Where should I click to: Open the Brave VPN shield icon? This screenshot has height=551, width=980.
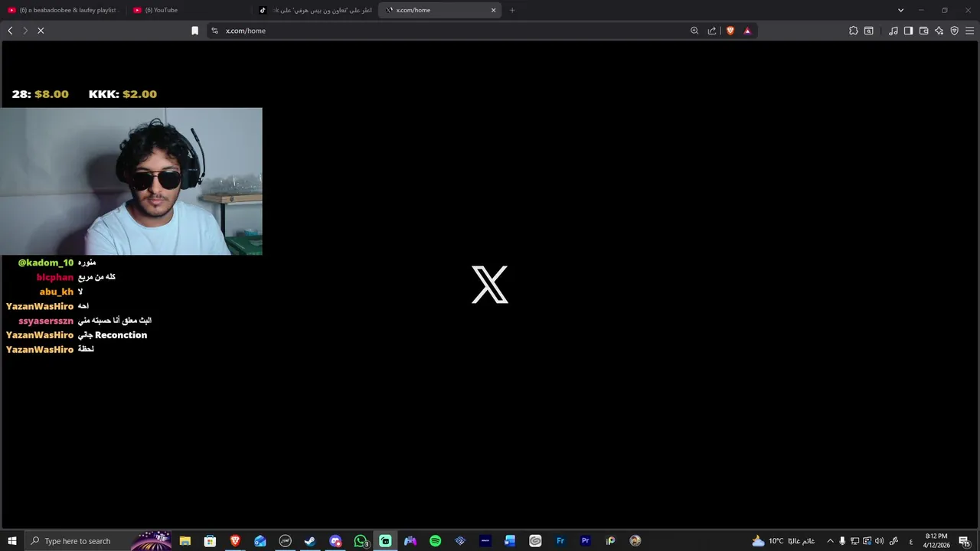(x=955, y=31)
